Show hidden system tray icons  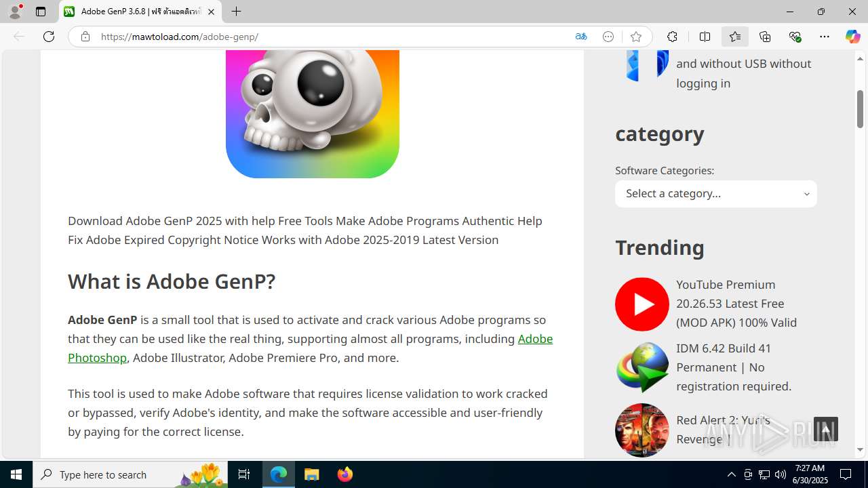(731, 474)
